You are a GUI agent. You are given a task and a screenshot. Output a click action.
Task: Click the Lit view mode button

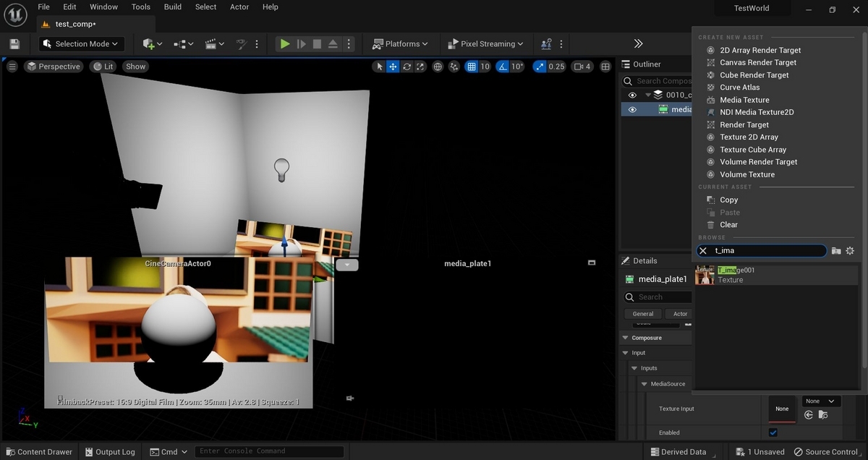click(103, 67)
